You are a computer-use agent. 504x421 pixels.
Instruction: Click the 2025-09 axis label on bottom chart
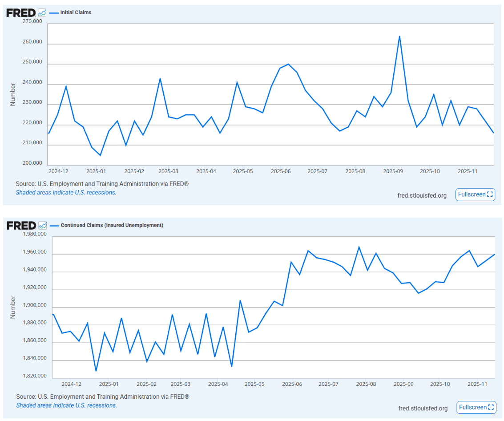403,384
